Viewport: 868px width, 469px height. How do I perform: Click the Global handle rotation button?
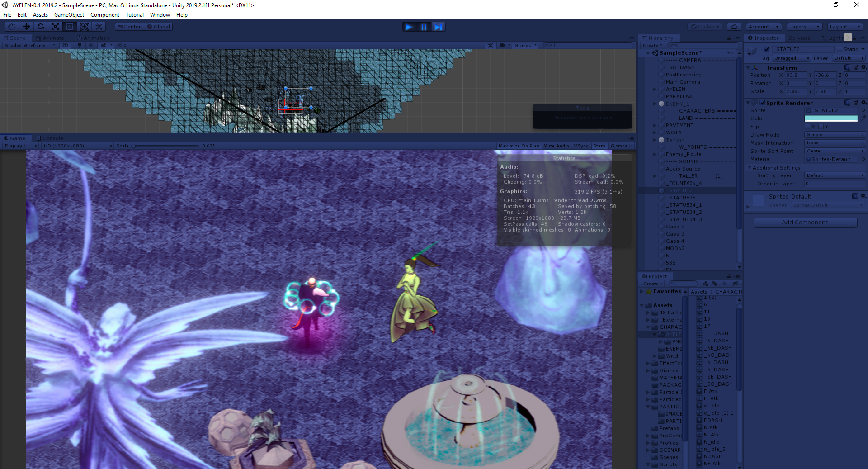point(158,27)
